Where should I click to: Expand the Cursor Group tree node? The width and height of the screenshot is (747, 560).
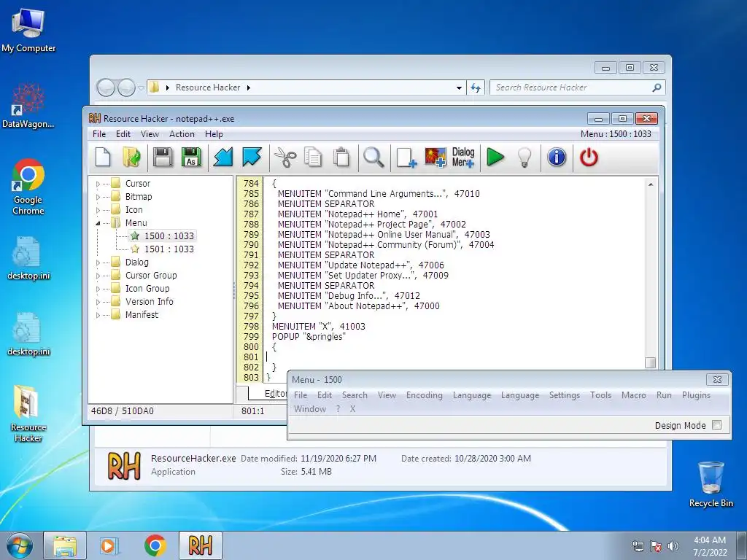(x=98, y=276)
